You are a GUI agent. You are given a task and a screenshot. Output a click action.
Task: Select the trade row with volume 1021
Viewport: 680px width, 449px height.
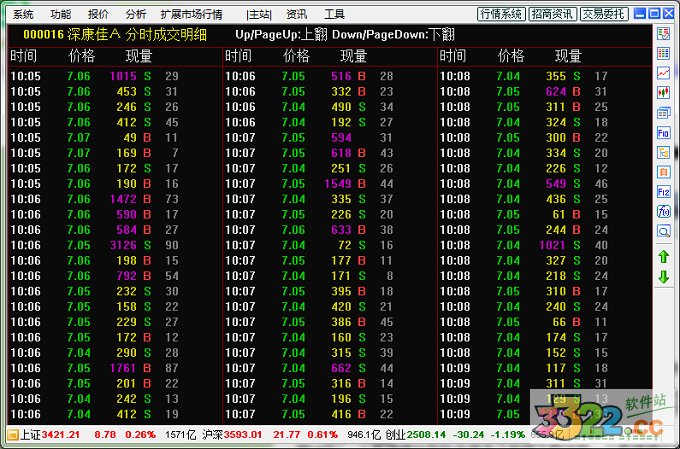(545, 245)
